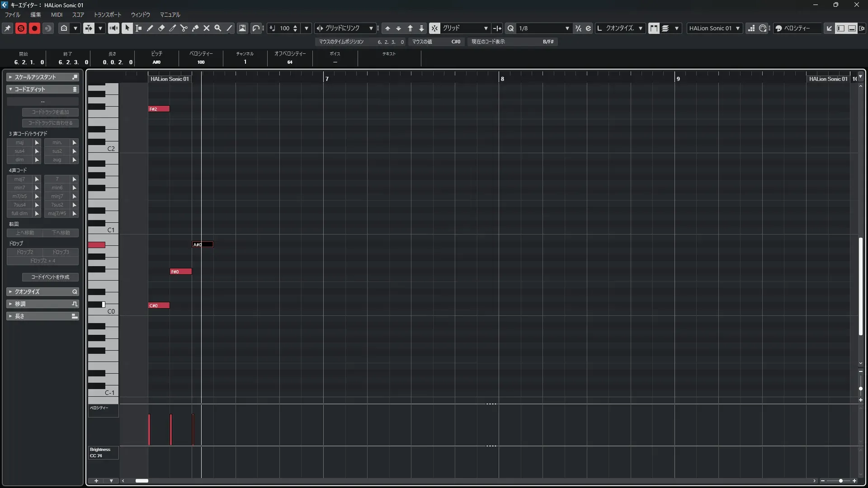Viewport: 868px width, 488px height.
Task: Select the Draw pencil tool
Action: [x=150, y=28]
